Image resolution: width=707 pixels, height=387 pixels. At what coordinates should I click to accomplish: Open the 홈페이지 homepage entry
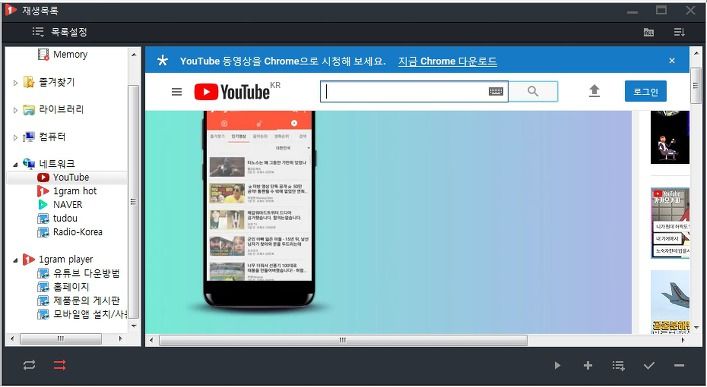click(71, 287)
